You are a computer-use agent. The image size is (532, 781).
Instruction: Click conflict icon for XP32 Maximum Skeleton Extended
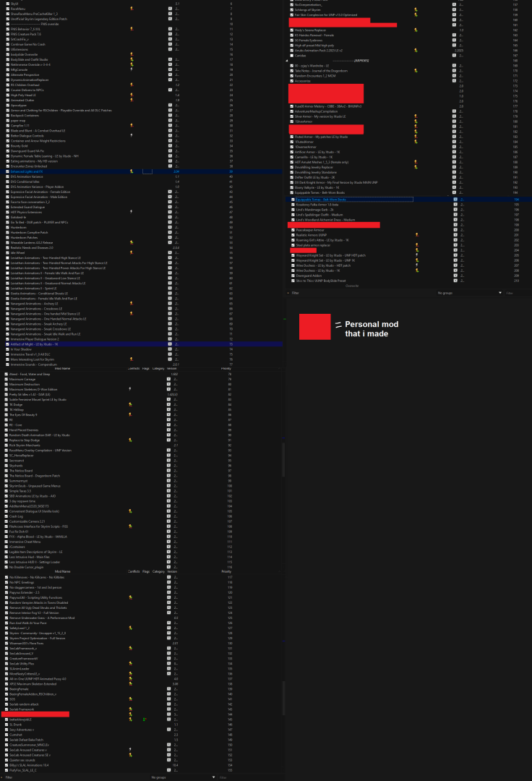(130, 684)
